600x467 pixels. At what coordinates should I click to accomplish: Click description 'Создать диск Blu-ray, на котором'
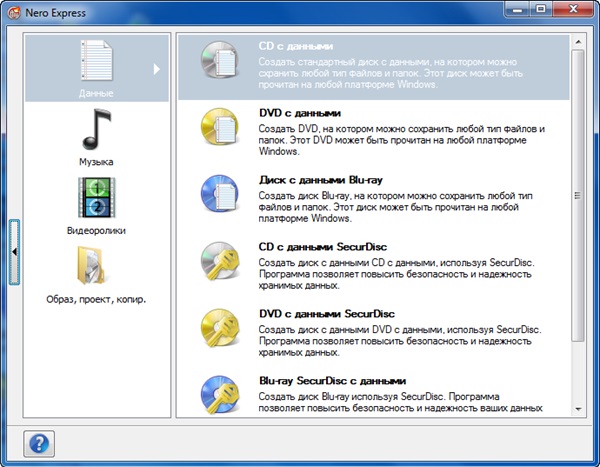[x=395, y=207]
